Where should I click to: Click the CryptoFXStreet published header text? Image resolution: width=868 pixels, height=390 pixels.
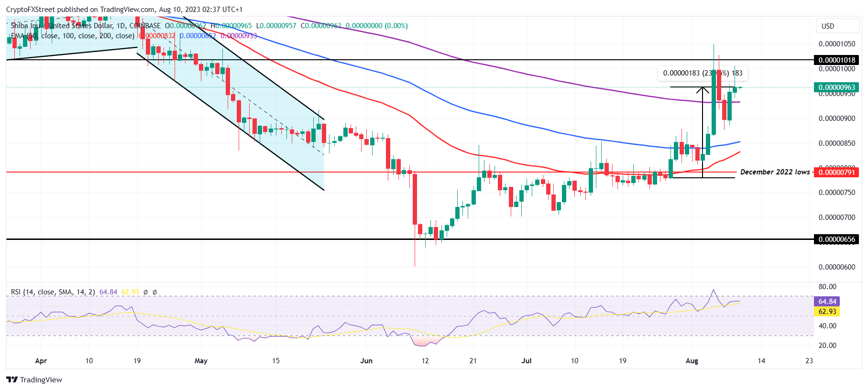[124, 10]
